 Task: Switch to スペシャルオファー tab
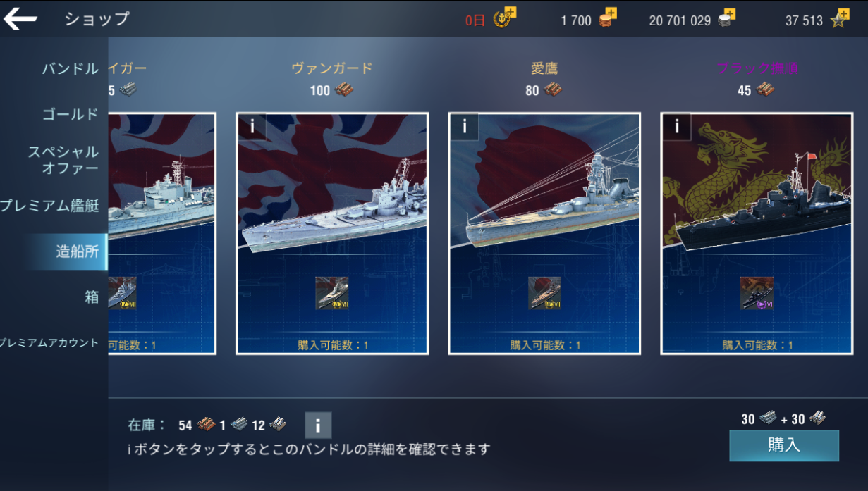(x=63, y=160)
